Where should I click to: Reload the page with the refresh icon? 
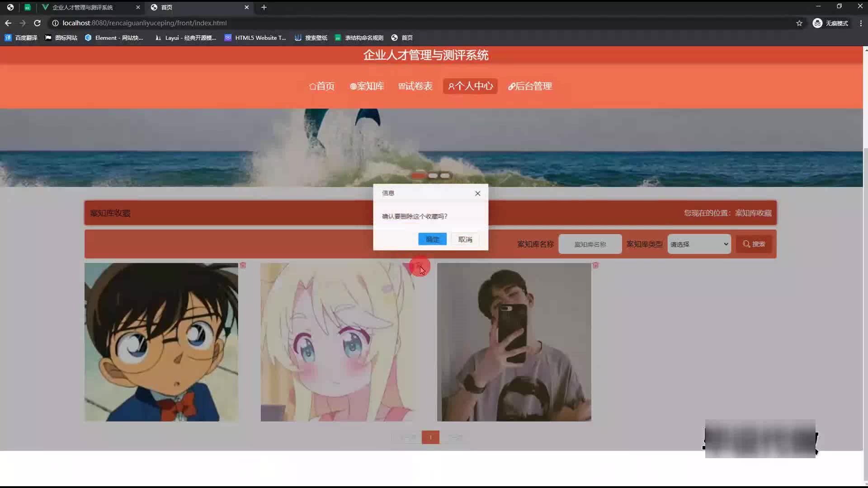click(x=38, y=23)
